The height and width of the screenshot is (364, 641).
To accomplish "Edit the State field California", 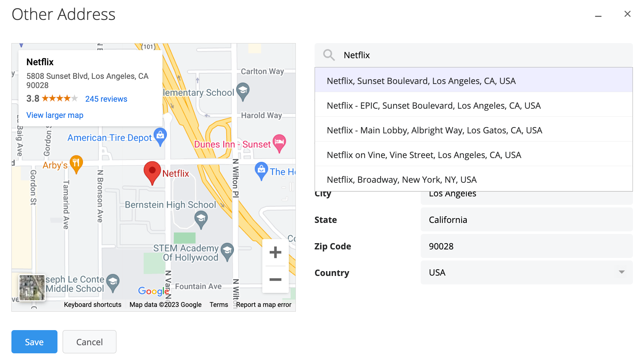I will (527, 220).
